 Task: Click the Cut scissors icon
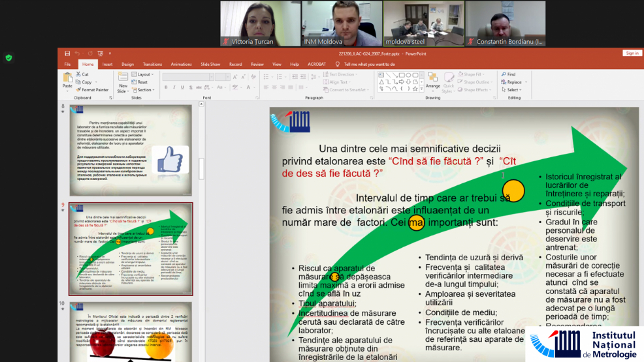click(x=83, y=74)
